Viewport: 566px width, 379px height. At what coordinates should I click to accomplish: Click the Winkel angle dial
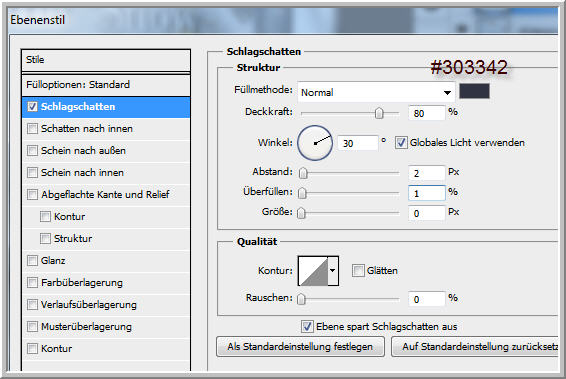click(x=315, y=143)
